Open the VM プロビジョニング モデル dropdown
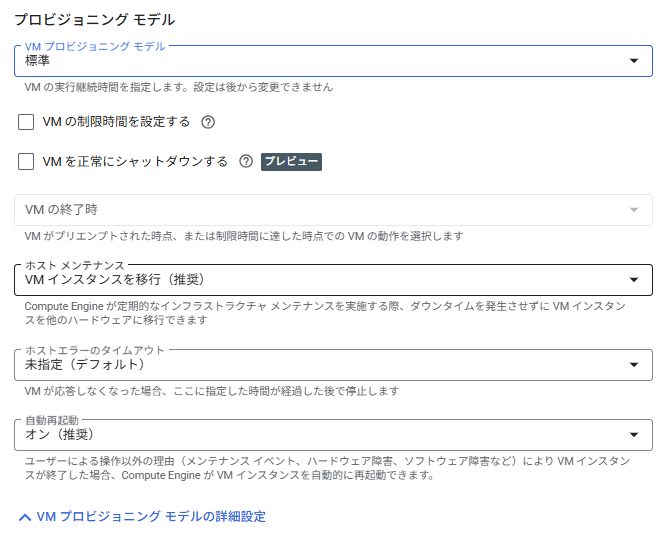This screenshot has height=549, width=668. point(320,61)
